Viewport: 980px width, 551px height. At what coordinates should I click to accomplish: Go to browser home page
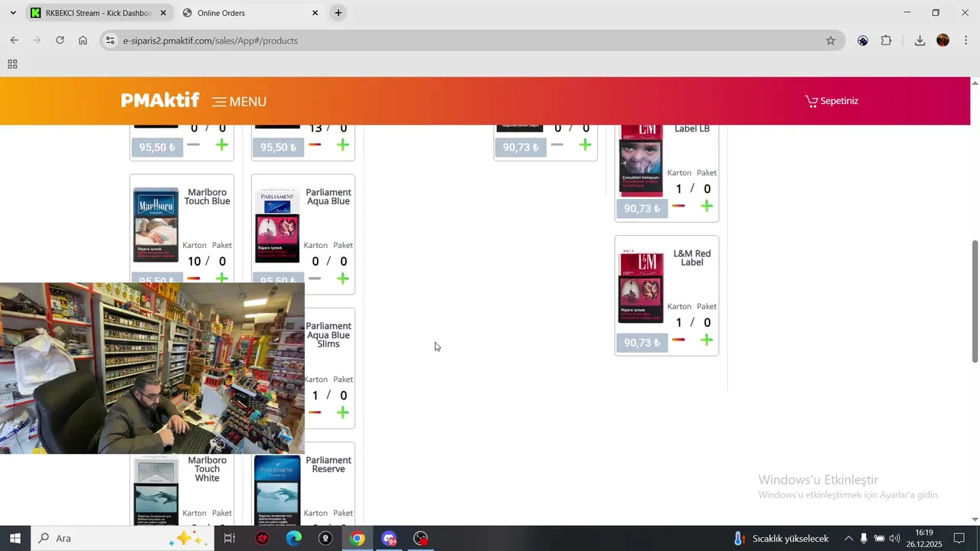pos(83,41)
